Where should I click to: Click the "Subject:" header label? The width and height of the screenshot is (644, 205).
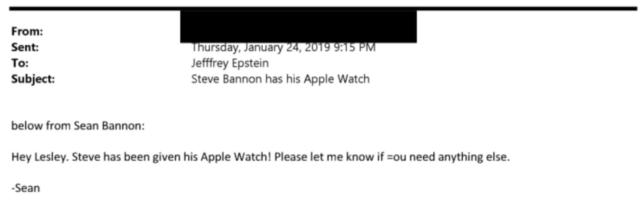(33, 79)
